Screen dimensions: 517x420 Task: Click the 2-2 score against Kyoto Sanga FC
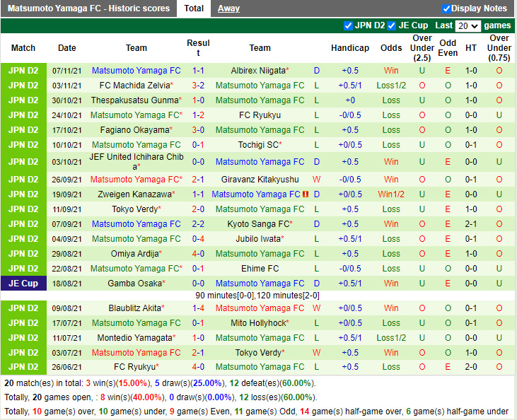click(x=198, y=224)
